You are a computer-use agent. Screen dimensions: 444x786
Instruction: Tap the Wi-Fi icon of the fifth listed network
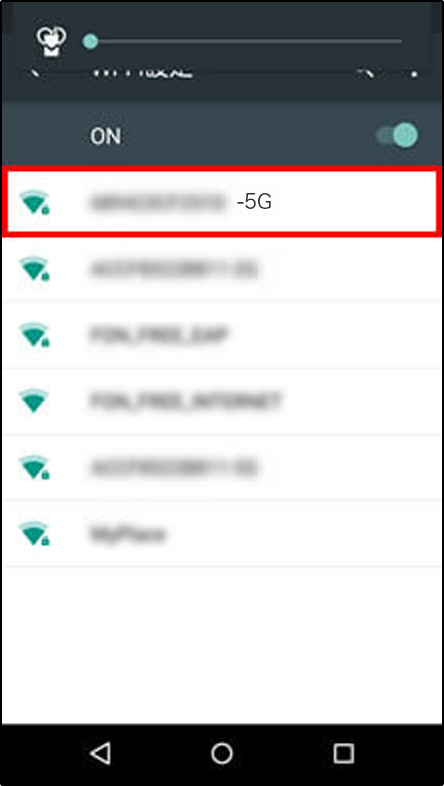point(35,468)
